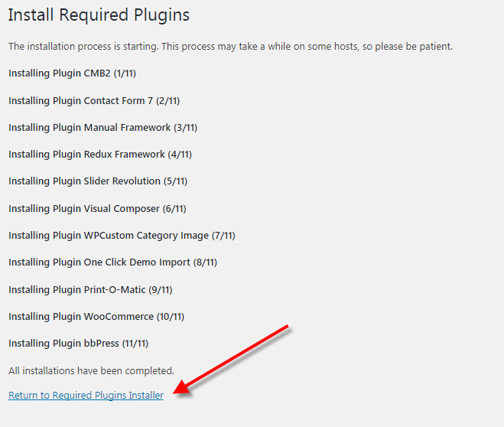Click the All installations have been completed message
The height and width of the screenshot is (427, 504).
click(x=91, y=370)
